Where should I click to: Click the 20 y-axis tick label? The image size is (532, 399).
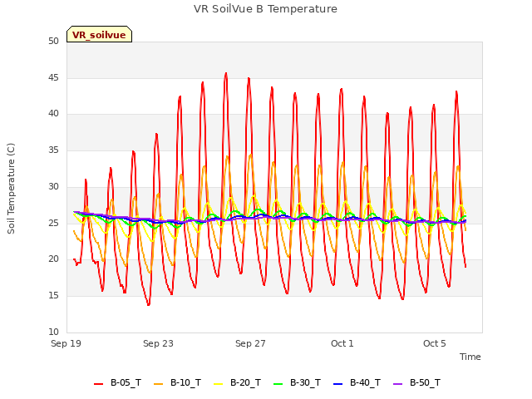53,259
